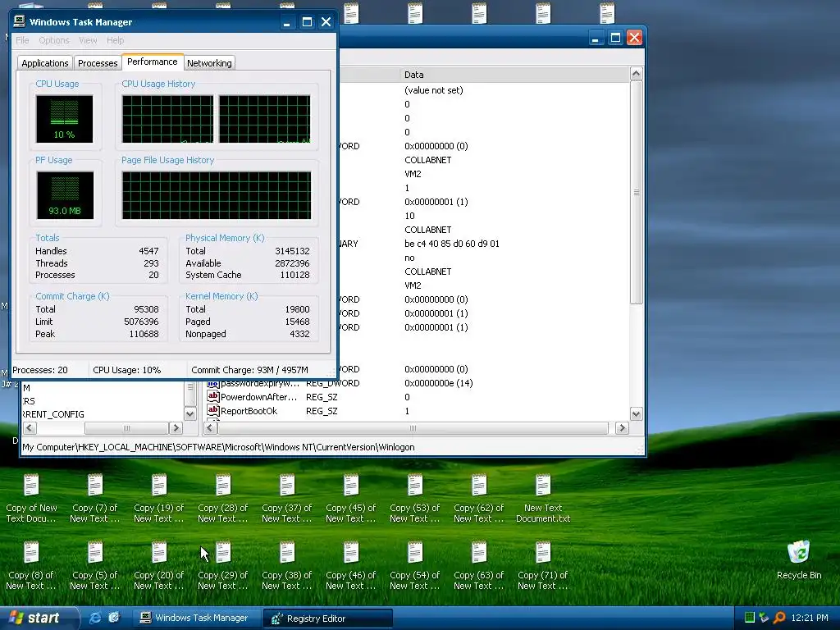The image size is (840, 630).
Task: Click the ReportBootOk string value icon
Action: [x=212, y=410]
